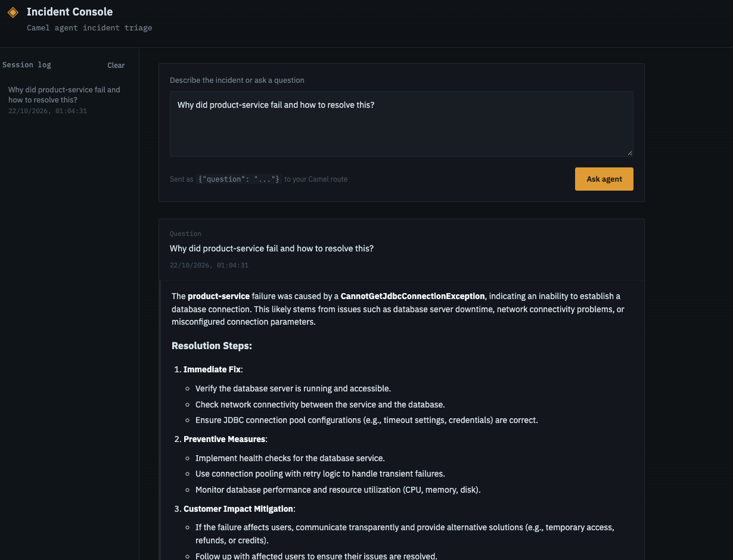
Task: Click the timestamp under the answered question
Action: coord(209,265)
